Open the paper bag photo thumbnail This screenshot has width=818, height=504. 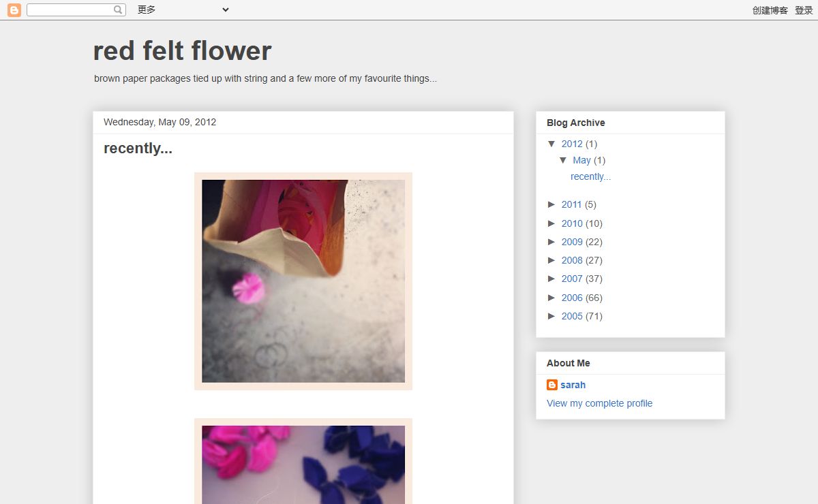(x=303, y=281)
